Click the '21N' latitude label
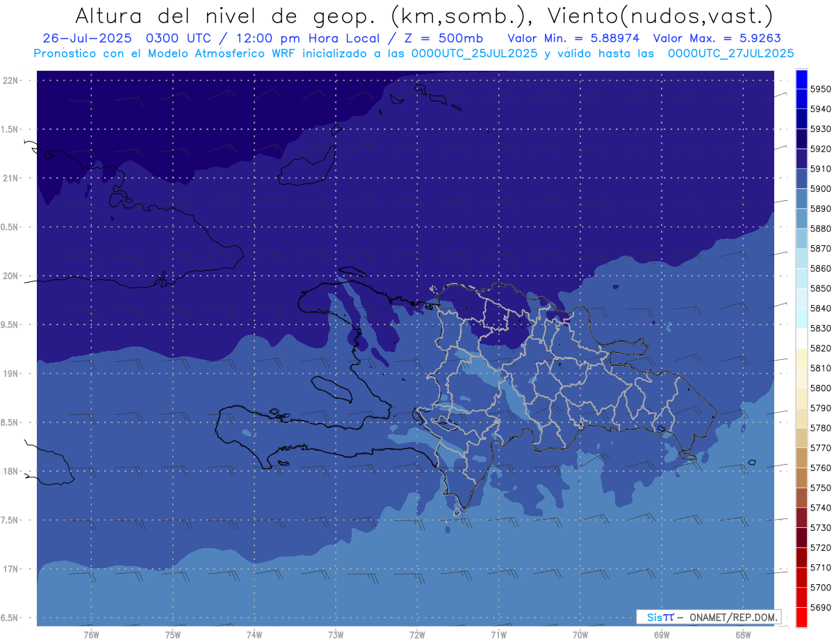This screenshot has width=834, height=644. pyautogui.click(x=11, y=179)
